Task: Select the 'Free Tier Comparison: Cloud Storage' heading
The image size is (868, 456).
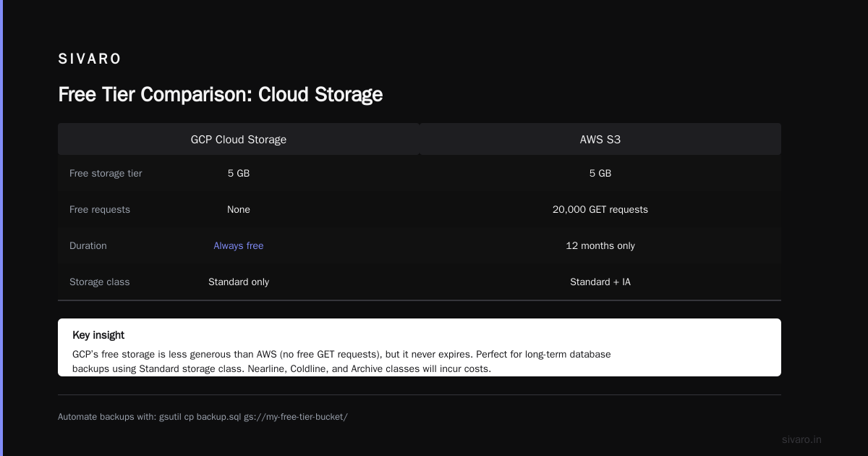Action: coord(220,95)
